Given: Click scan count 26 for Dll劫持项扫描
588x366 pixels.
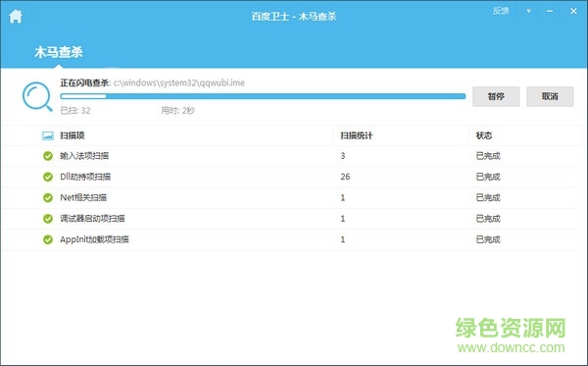Looking at the screenshot, I should 345,177.
